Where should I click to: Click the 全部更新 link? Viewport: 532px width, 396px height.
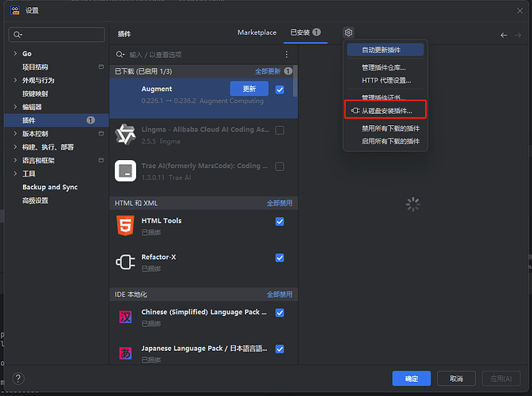point(268,71)
